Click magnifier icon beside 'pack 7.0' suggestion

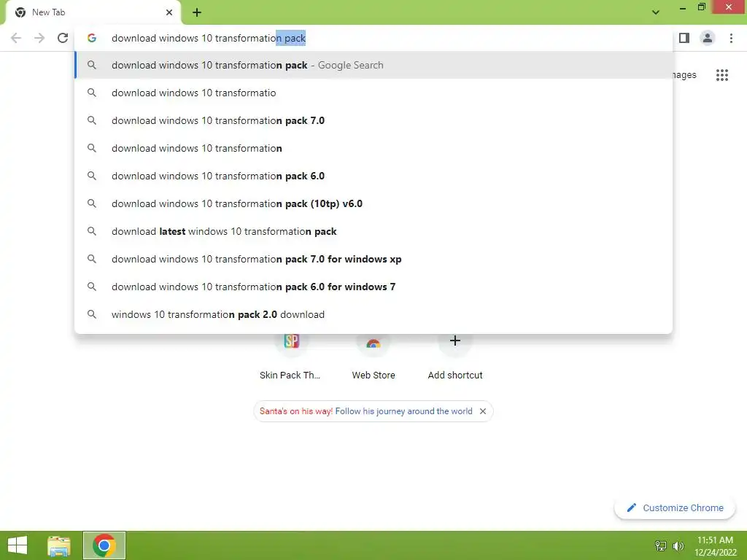92,120
